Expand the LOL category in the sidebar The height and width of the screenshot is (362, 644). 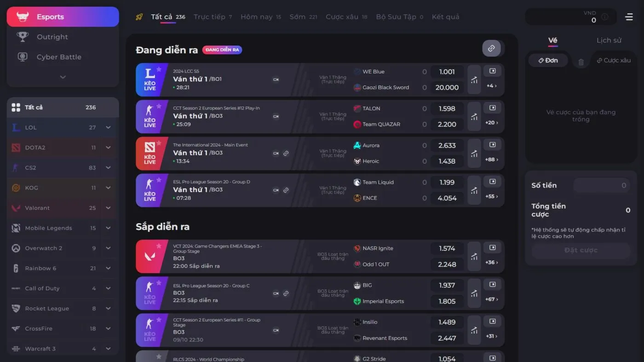point(108,127)
